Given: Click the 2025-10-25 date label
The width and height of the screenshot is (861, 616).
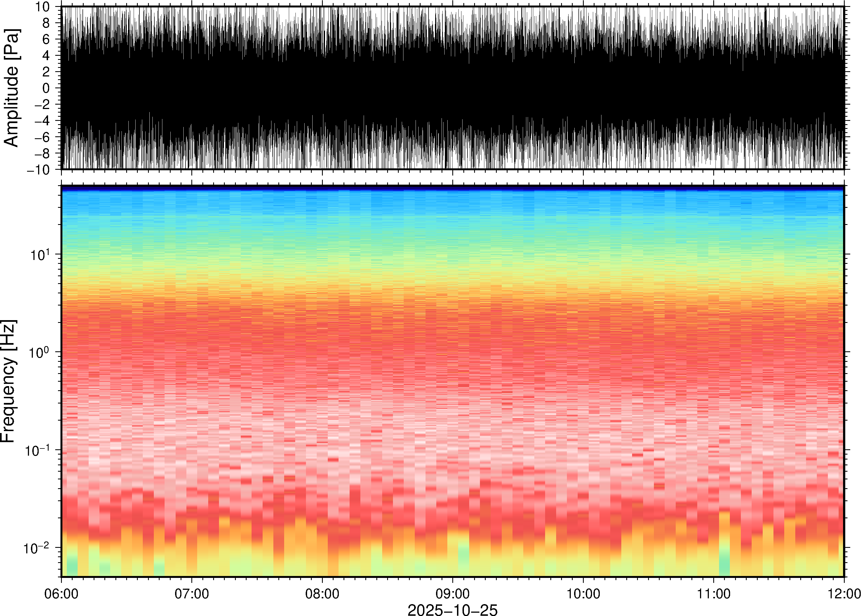Looking at the screenshot, I should point(452,610).
